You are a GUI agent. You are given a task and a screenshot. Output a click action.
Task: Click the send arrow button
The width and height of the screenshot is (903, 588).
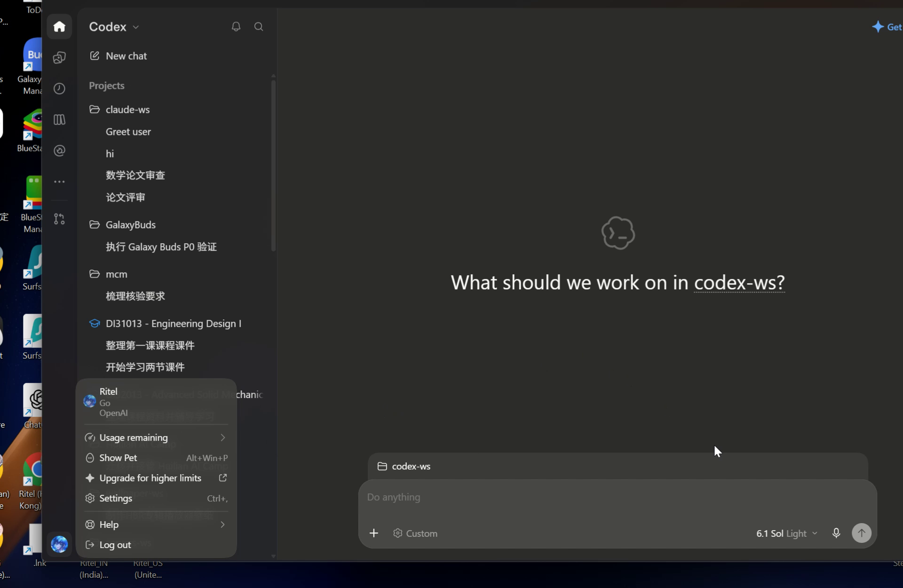coord(861,533)
